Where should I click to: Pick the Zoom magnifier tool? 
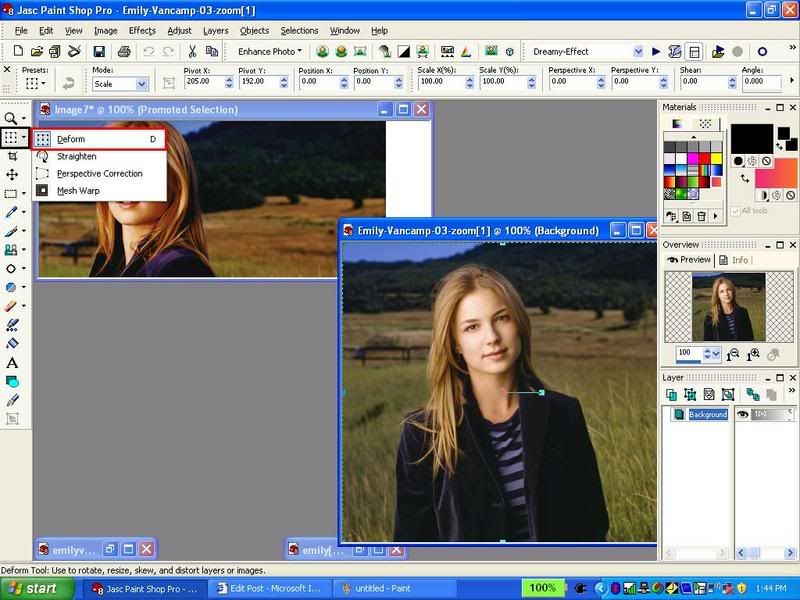[12, 118]
